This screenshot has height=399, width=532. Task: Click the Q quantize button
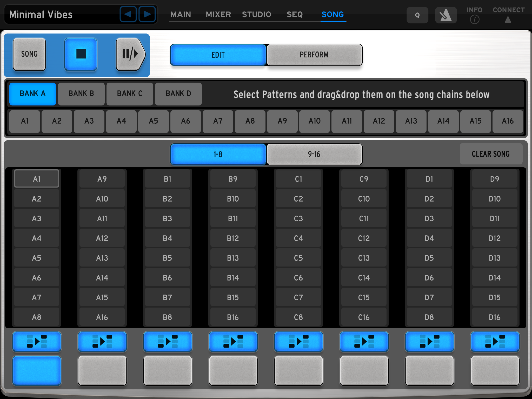[x=417, y=15]
